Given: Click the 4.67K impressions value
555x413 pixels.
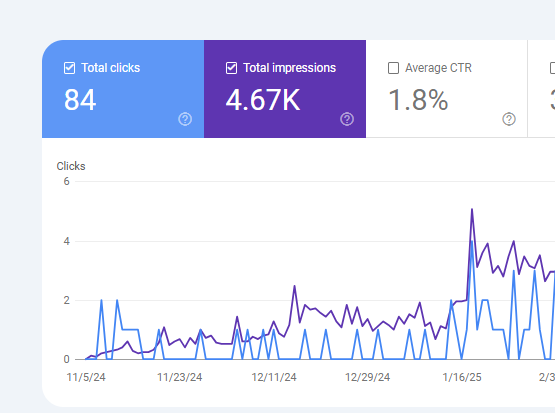Looking at the screenshot, I should pyautogui.click(x=263, y=100).
